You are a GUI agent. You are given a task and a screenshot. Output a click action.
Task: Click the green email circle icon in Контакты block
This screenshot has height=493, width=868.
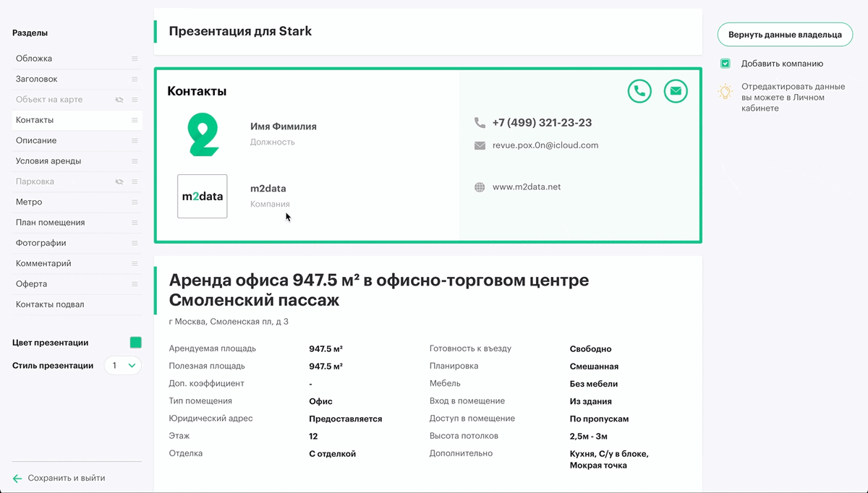pyautogui.click(x=676, y=91)
